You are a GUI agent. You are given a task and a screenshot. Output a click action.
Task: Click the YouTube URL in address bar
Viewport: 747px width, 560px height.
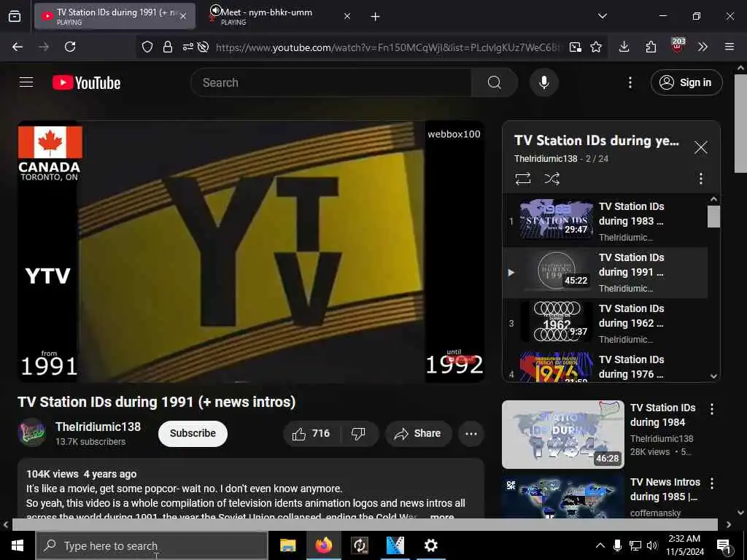387,47
